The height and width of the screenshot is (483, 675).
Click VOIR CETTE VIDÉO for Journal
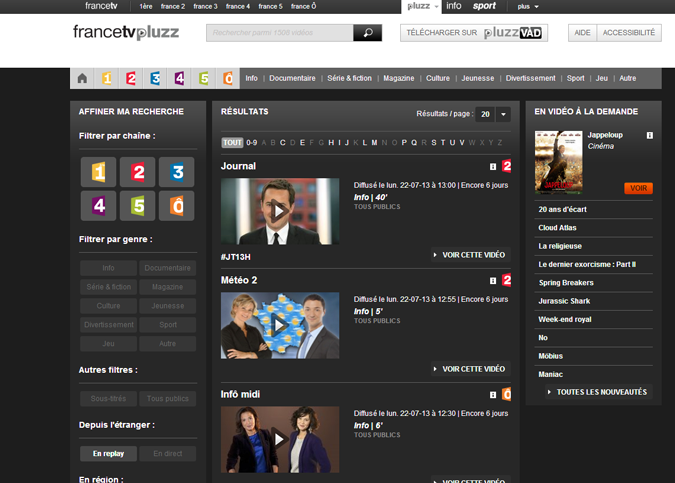pyautogui.click(x=471, y=255)
